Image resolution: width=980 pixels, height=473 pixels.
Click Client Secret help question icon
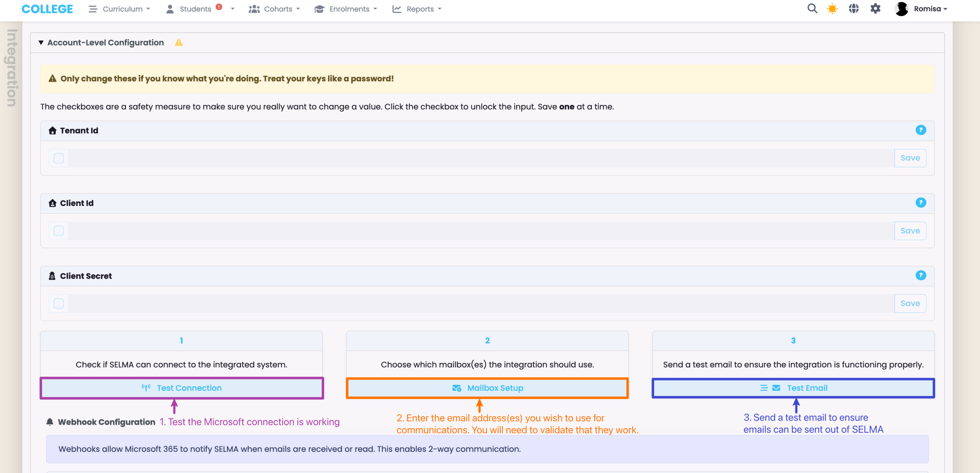point(921,275)
